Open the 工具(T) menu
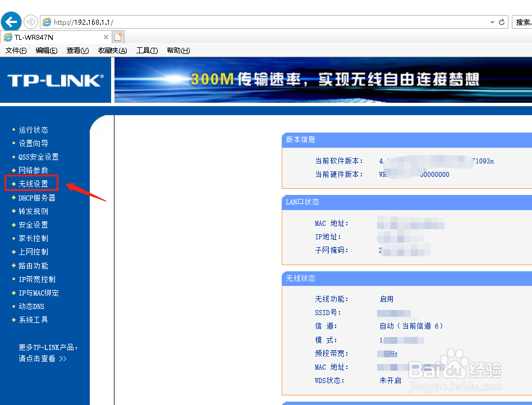The image size is (532, 405). [x=146, y=51]
